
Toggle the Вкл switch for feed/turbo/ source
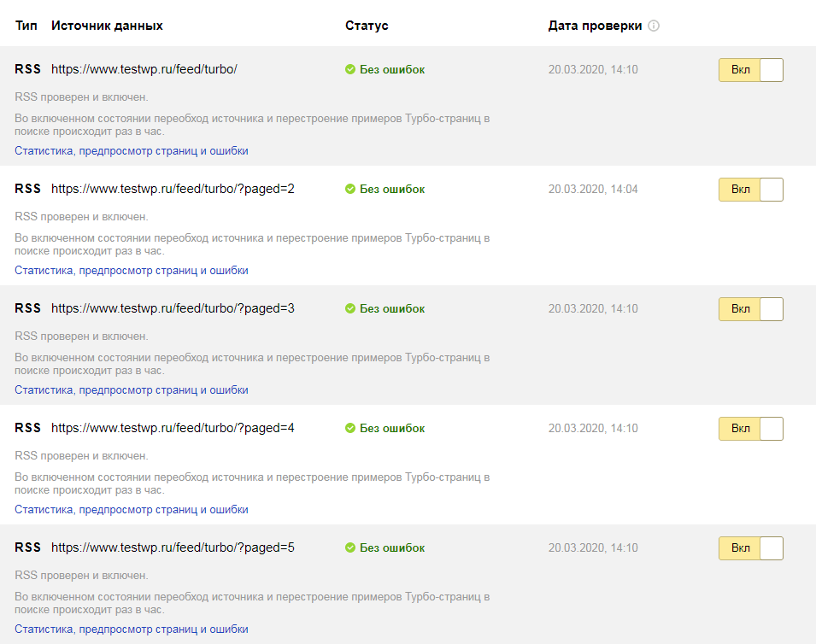751,70
